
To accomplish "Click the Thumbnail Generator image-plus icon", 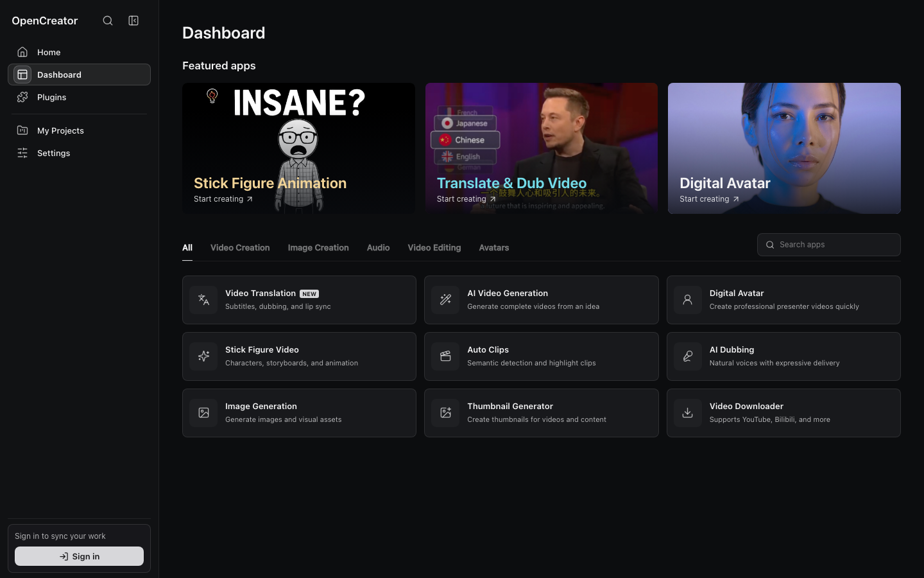I will pyautogui.click(x=445, y=413).
